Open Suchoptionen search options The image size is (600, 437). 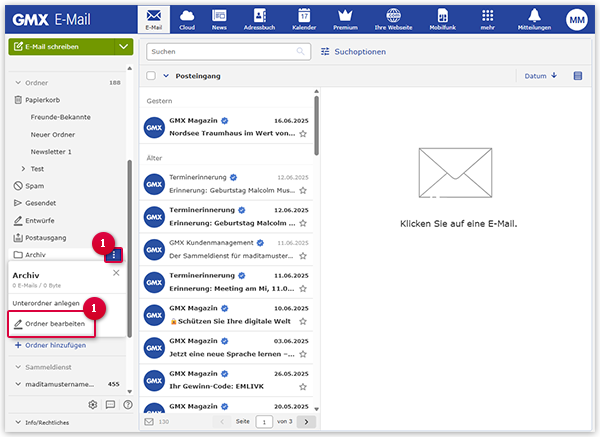[353, 52]
